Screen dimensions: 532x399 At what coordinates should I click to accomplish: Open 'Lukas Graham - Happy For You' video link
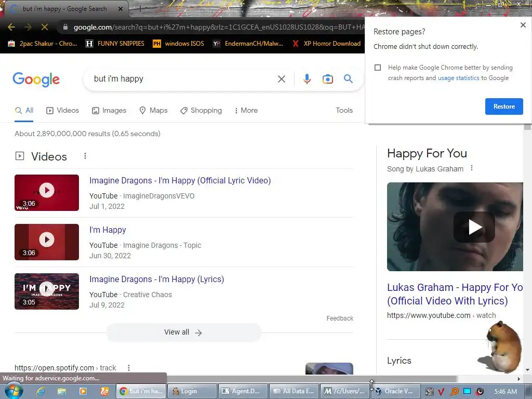click(455, 294)
